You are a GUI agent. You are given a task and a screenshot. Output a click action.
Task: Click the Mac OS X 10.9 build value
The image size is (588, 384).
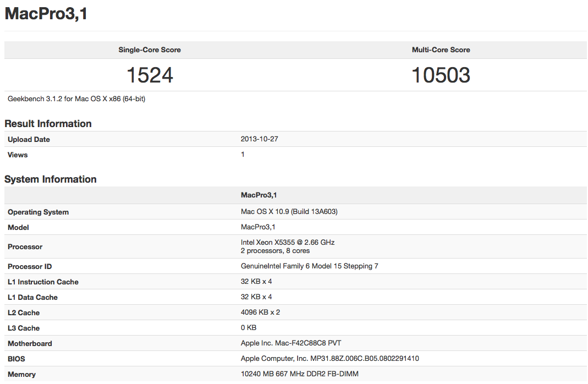pyautogui.click(x=289, y=211)
